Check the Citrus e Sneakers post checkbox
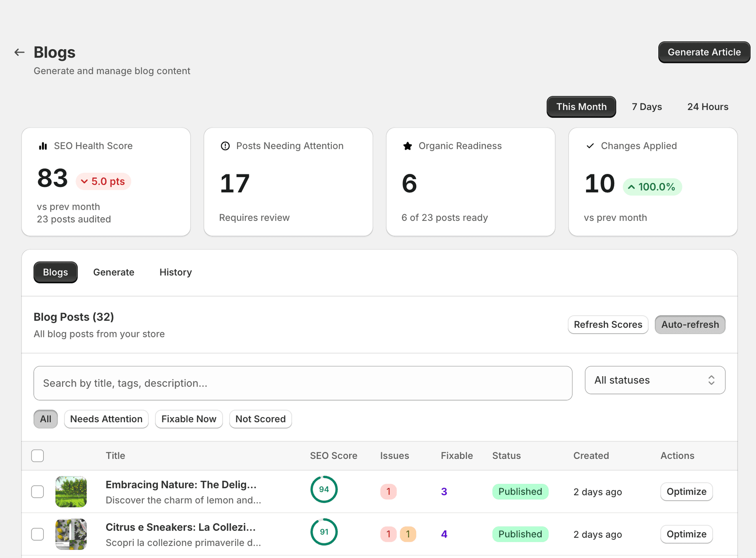The image size is (756, 558). pos(37,534)
